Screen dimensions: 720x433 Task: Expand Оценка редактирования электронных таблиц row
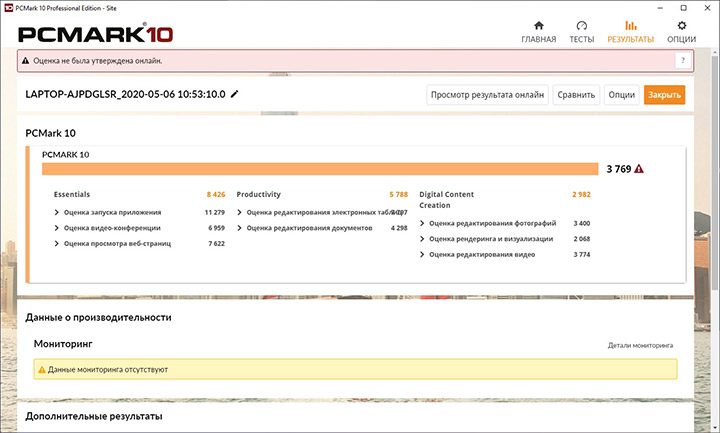[x=322, y=212]
